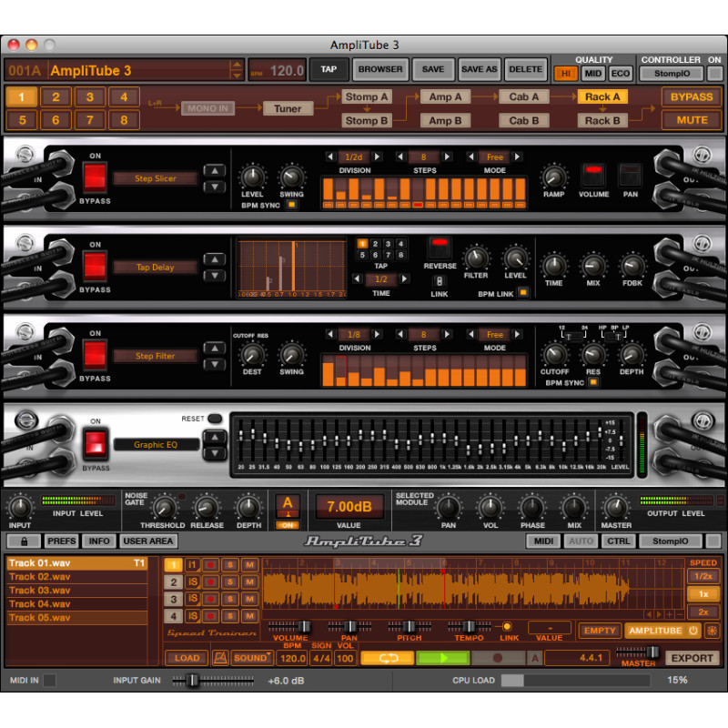Click the Speed Trainer PITCH slider handle

[409, 626]
